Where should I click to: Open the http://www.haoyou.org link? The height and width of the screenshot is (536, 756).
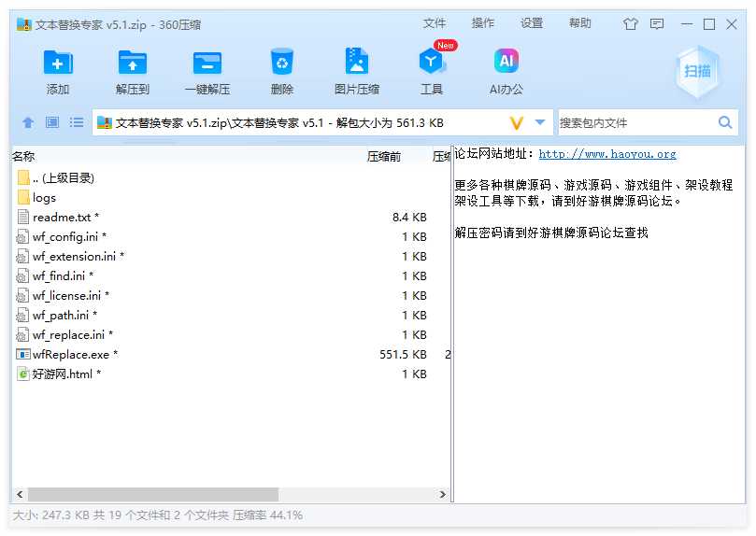(x=607, y=154)
